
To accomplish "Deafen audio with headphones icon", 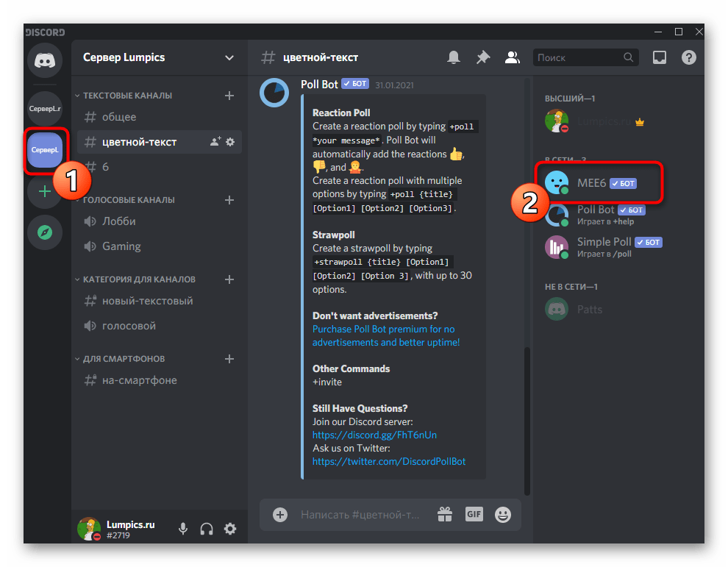I will (207, 529).
